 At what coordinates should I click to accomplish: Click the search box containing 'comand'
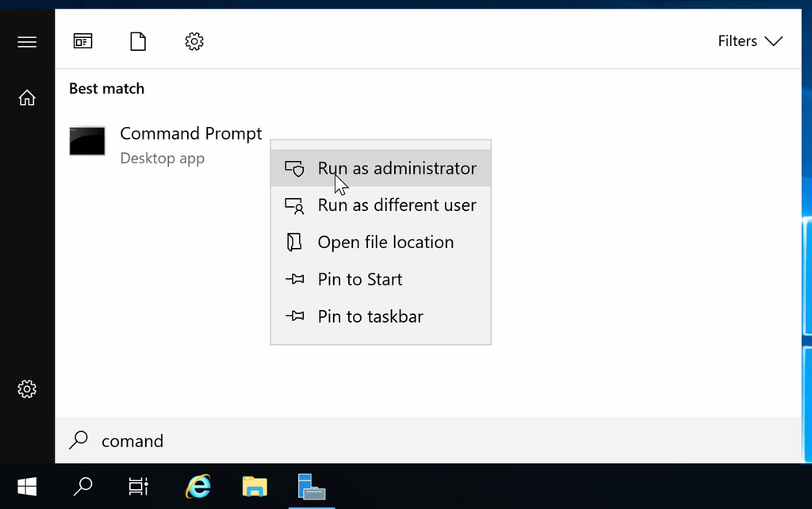[427, 440]
